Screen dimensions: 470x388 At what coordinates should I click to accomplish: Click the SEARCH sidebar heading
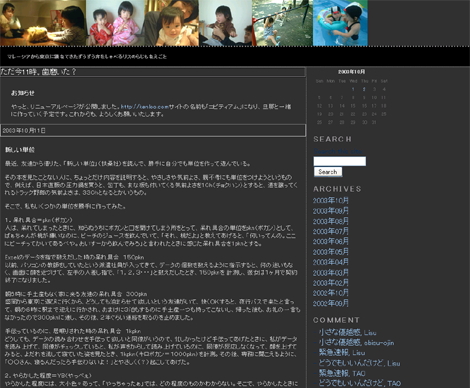click(332, 139)
